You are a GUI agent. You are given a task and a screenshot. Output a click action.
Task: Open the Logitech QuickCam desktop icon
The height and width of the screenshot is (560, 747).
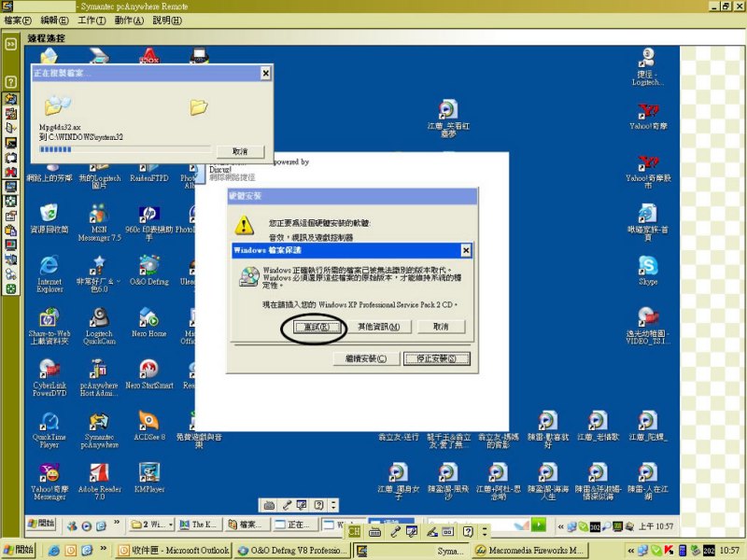(x=99, y=326)
